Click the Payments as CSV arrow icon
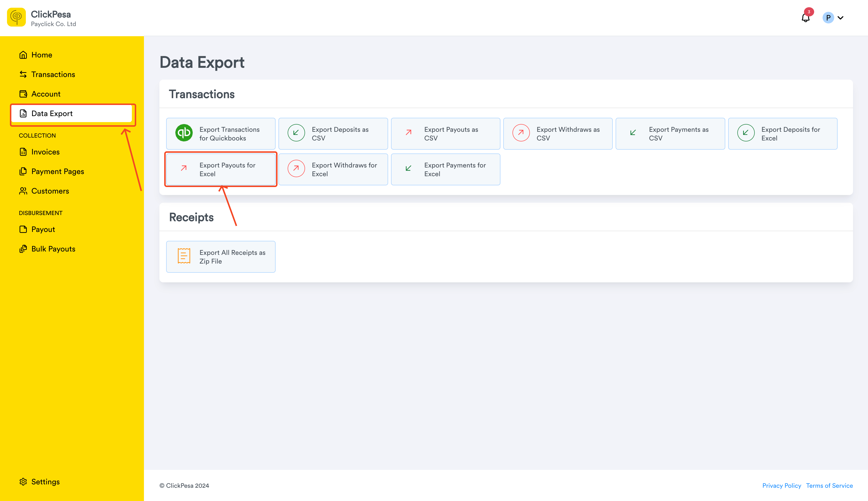 (x=633, y=132)
